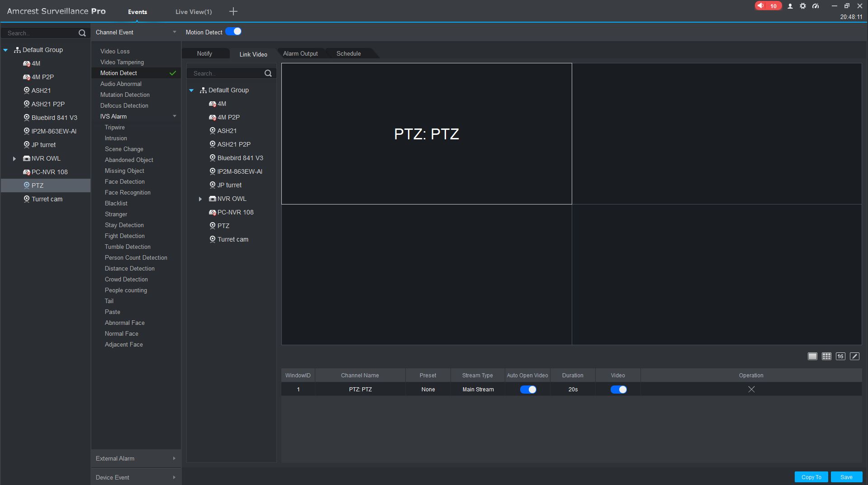868x485 pixels.
Task: Click the Default Group icon in left sidebar
Action: pyautogui.click(x=18, y=50)
